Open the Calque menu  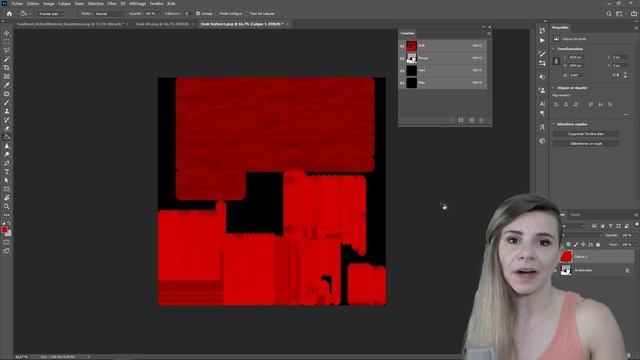click(x=64, y=3)
